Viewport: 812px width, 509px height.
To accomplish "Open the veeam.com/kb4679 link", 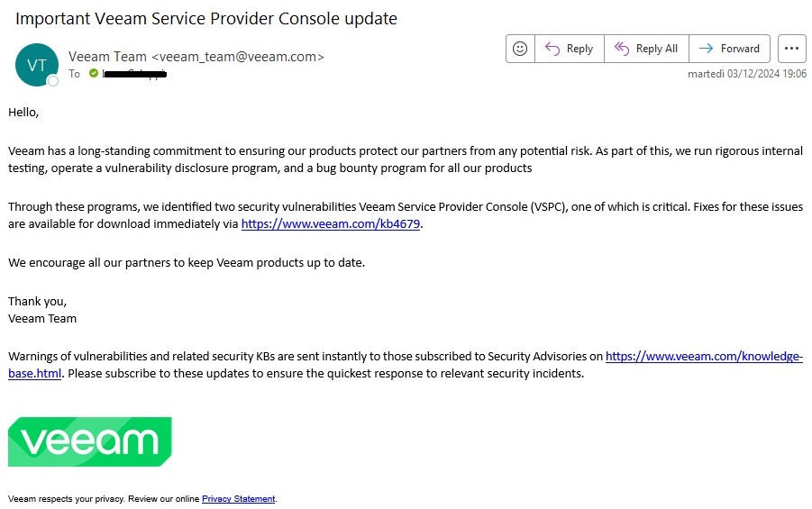I will coord(331,223).
